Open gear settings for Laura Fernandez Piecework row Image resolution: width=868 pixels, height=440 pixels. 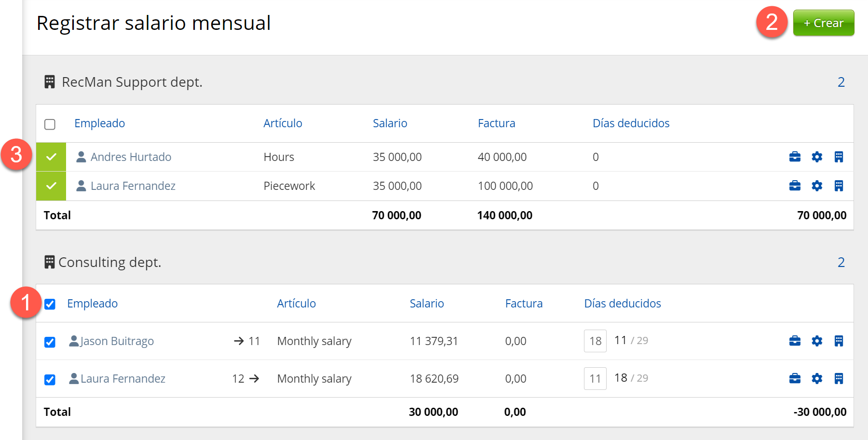click(x=817, y=186)
